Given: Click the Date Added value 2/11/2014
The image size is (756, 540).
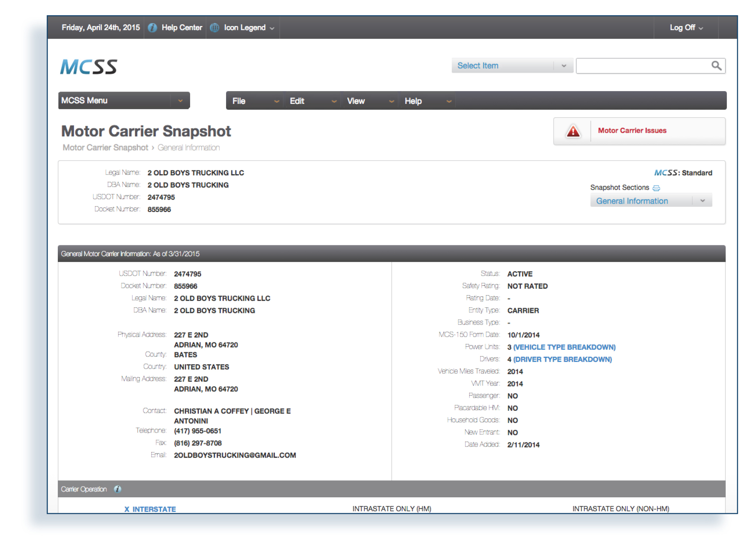Looking at the screenshot, I should point(524,445).
